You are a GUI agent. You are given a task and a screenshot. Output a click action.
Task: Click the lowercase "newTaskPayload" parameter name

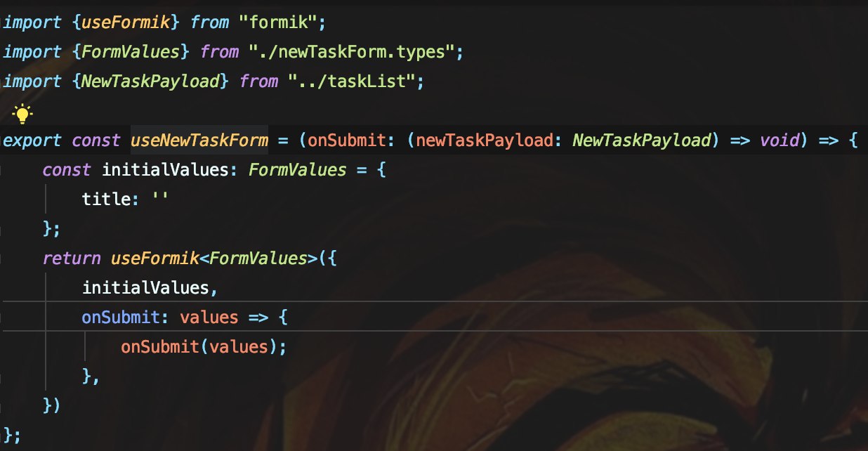(x=485, y=140)
